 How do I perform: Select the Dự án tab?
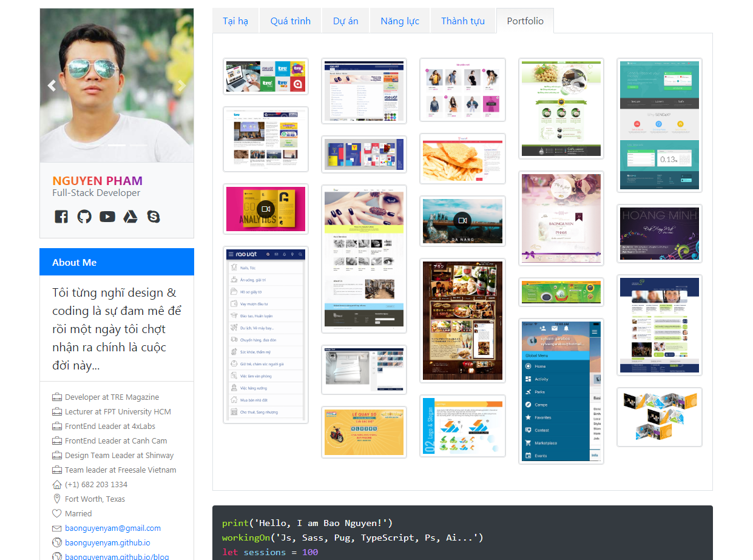click(x=345, y=21)
